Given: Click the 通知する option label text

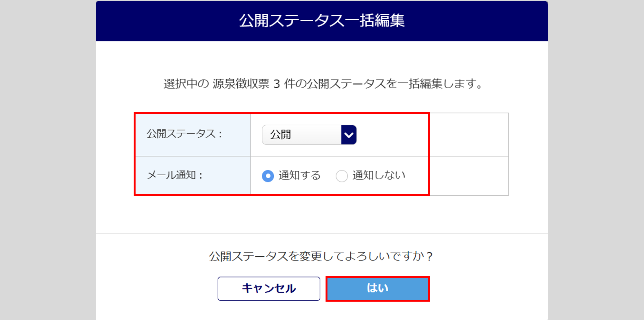Looking at the screenshot, I should 299,175.
